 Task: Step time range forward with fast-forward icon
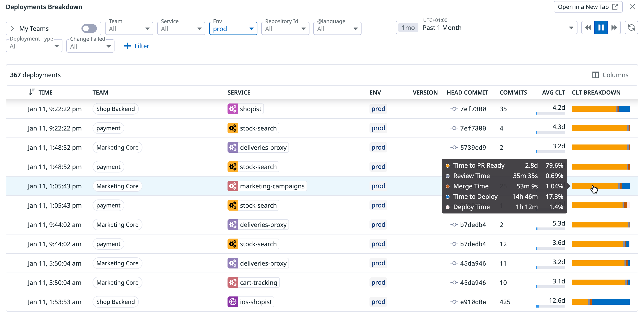pyautogui.click(x=614, y=27)
